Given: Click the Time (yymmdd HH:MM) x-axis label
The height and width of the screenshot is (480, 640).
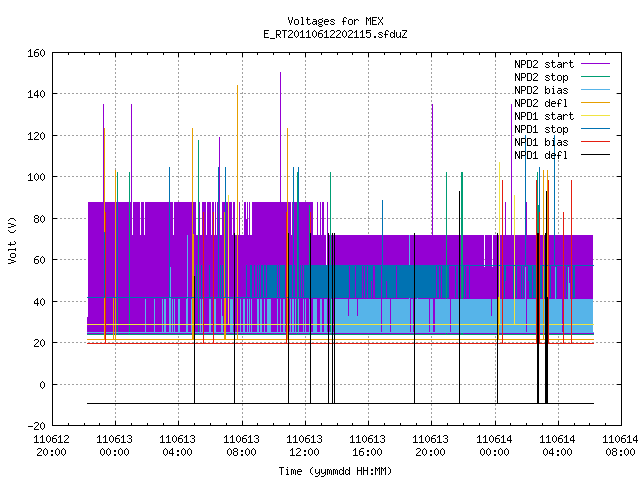Looking at the screenshot, I should pyautogui.click(x=335, y=471).
